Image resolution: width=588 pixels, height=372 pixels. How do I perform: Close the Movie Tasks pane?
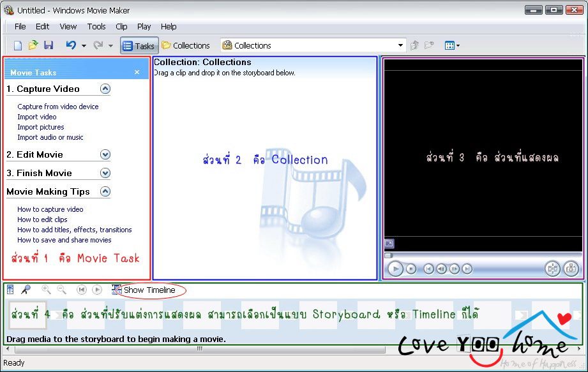(137, 72)
